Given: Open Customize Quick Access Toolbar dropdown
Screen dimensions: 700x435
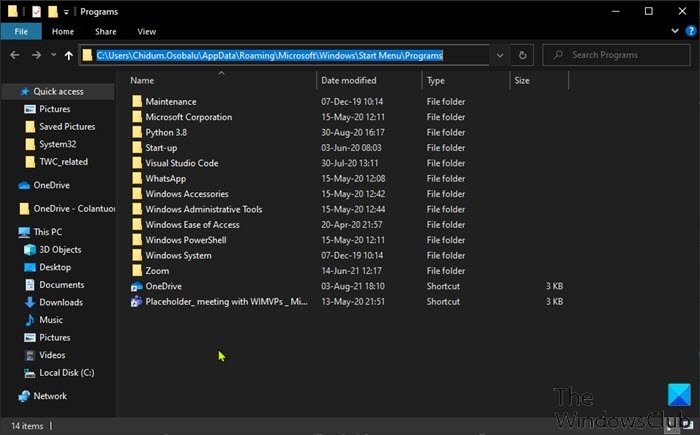Looking at the screenshot, I should coord(66,12).
